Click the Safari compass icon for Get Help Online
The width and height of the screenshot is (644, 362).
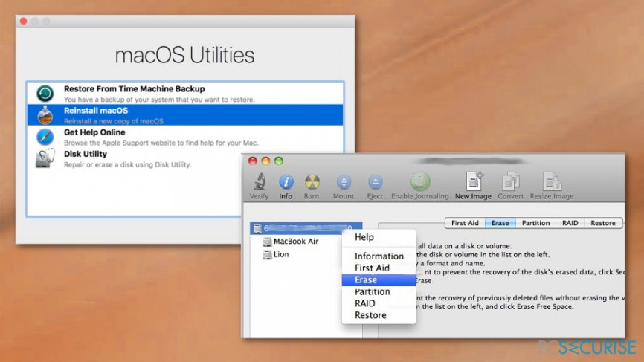click(45, 137)
